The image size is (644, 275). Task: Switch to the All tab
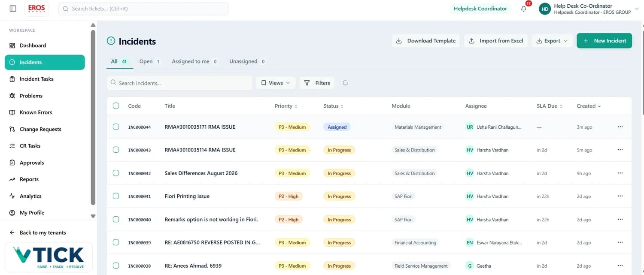pos(119,61)
